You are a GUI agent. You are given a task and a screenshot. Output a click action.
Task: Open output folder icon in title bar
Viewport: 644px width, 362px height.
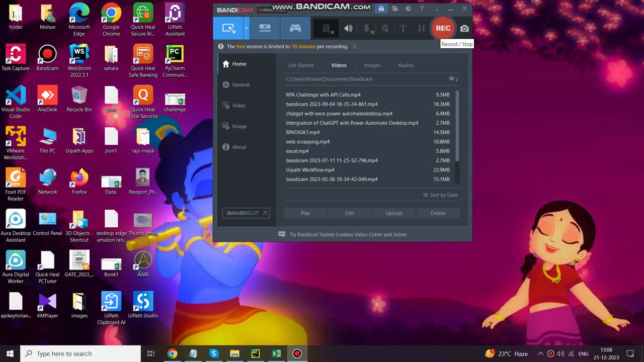pos(395,9)
